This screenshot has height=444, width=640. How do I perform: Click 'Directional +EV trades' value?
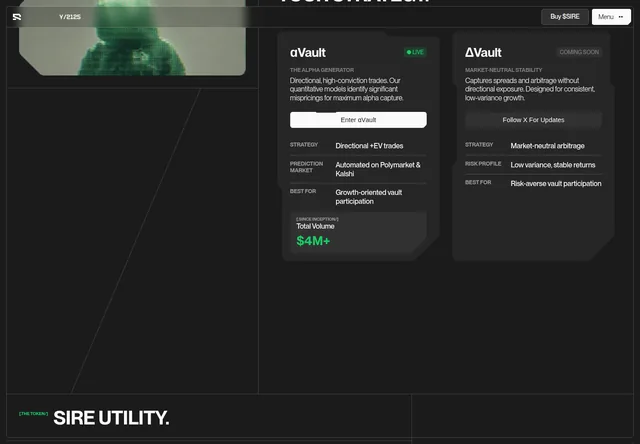369,146
